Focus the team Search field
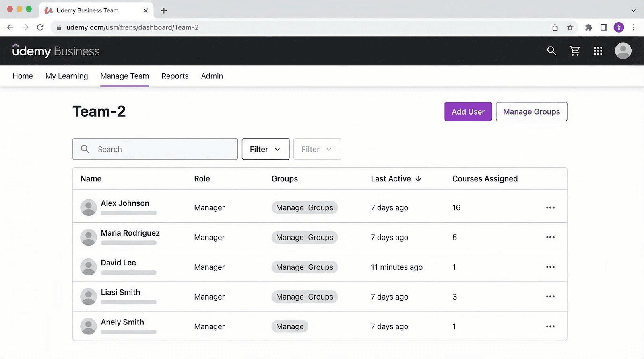Image resolution: width=644 pixels, height=359 pixels. (161, 149)
